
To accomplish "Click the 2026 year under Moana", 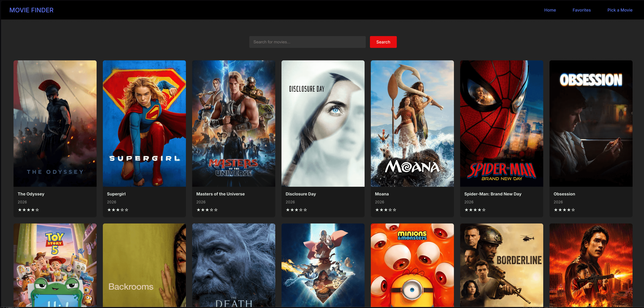I will [379, 202].
